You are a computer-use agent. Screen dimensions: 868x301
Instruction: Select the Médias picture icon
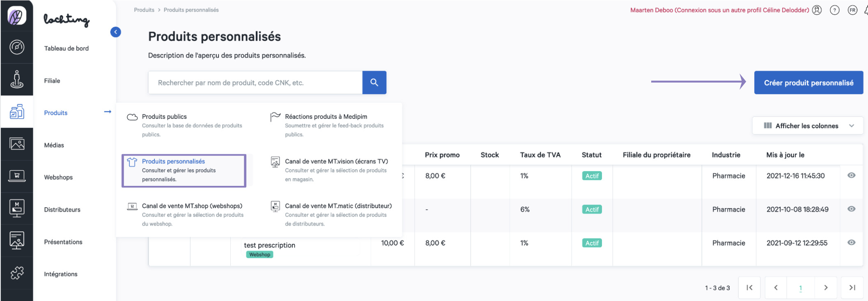[x=17, y=144]
